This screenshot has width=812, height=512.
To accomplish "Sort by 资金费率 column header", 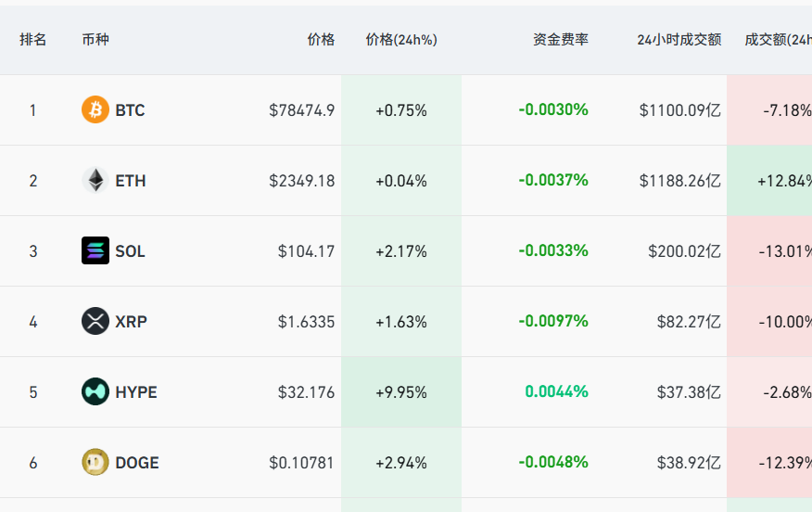I will [560, 40].
